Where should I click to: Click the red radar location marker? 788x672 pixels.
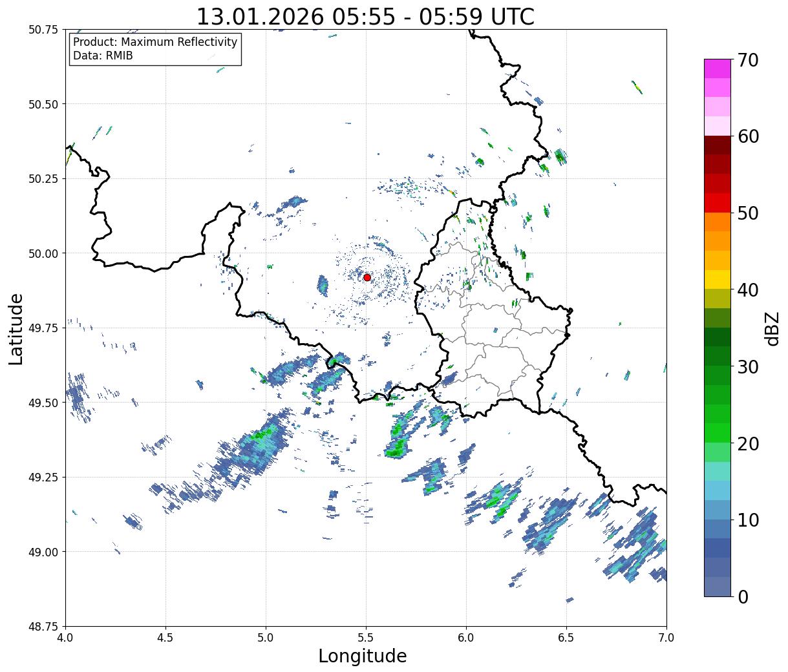point(367,277)
